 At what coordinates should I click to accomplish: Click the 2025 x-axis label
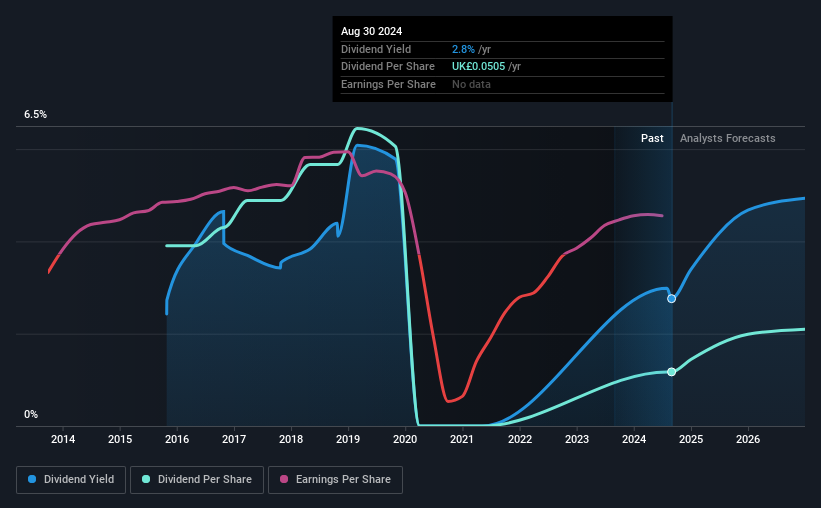[691, 439]
